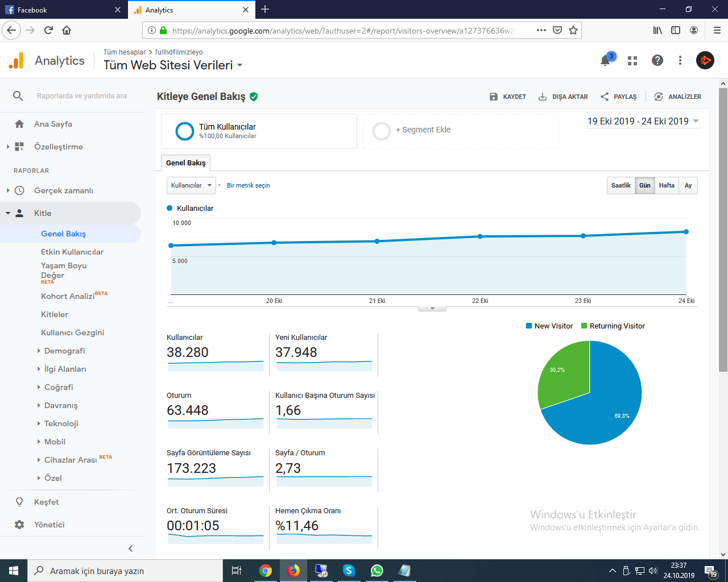The width and height of the screenshot is (728, 582).
Task: Open the notifications bell icon
Action: [x=605, y=60]
